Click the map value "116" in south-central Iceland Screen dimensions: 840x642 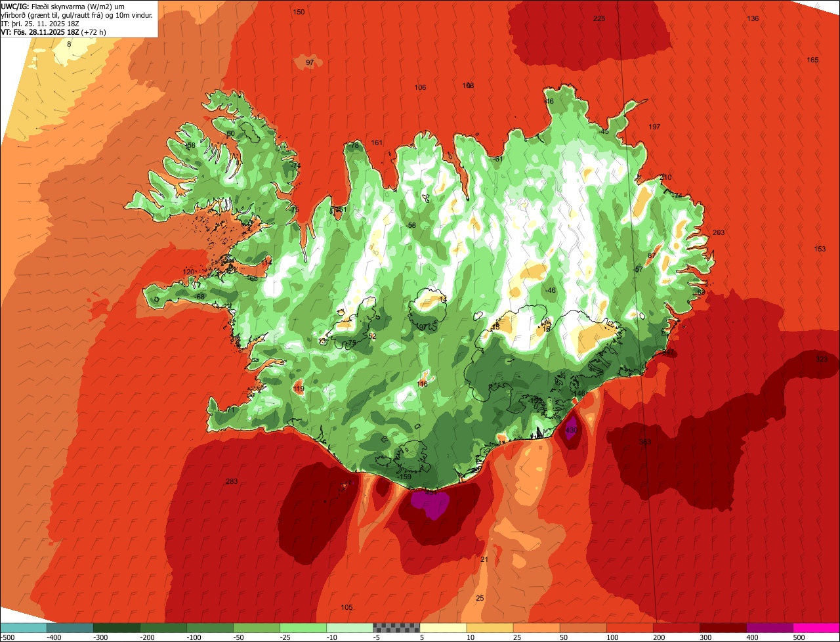(422, 384)
